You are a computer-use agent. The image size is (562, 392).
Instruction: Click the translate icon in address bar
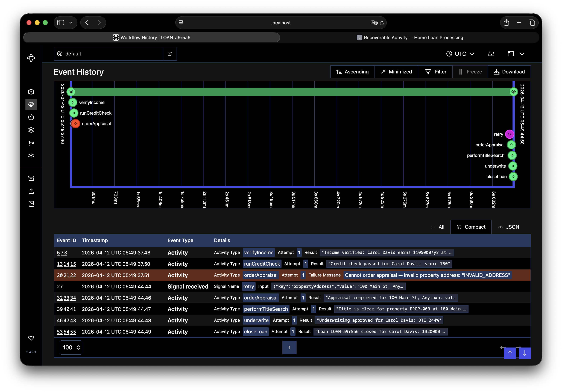point(374,23)
